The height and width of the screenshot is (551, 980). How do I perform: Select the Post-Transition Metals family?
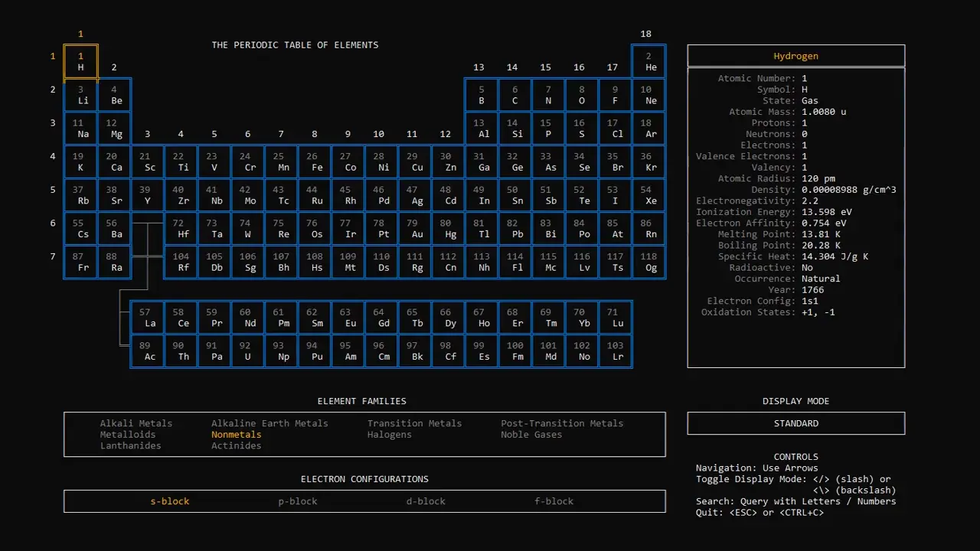coord(561,422)
